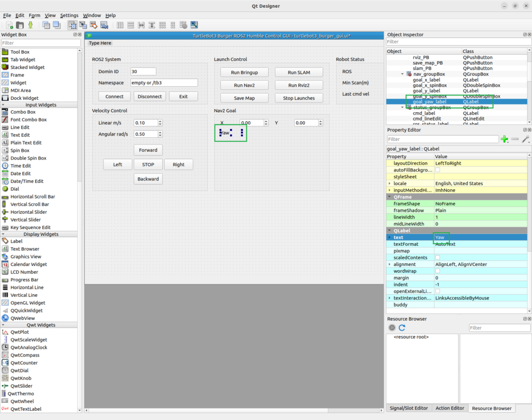The height and width of the screenshot is (420, 532).
Task: Click the Connect button
Action: tap(114, 97)
